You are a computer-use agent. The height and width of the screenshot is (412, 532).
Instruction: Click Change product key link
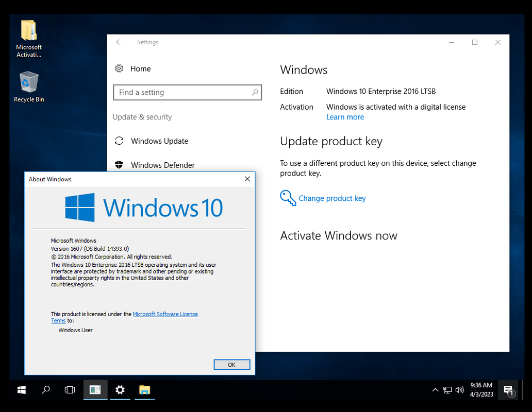[332, 198]
